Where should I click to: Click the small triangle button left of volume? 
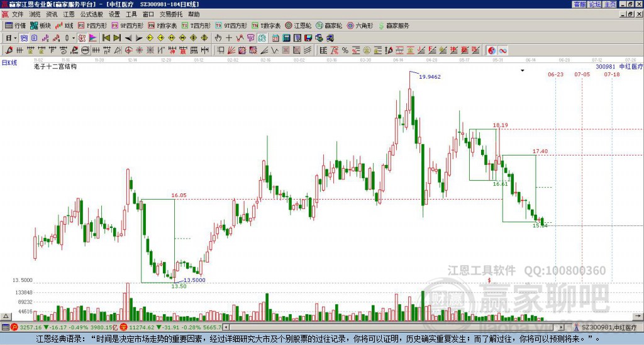(6, 317)
